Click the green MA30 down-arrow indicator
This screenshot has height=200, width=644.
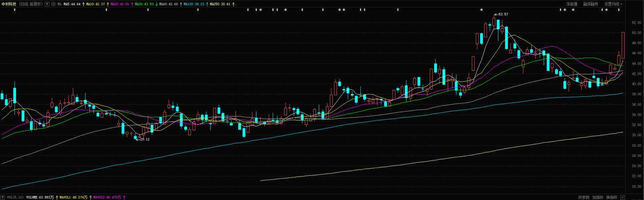pos(157,4)
